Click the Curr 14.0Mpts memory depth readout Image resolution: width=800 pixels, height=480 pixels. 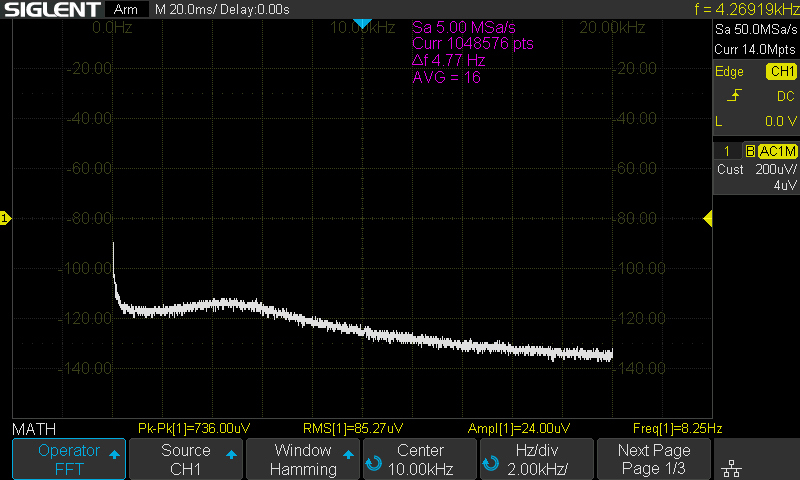pos(755,49)
